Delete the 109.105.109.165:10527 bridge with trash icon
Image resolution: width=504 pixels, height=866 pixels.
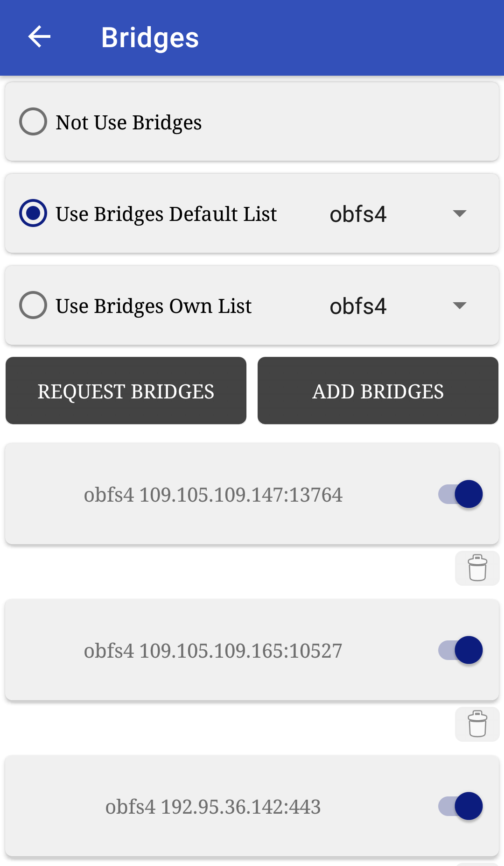pos(477,724)
